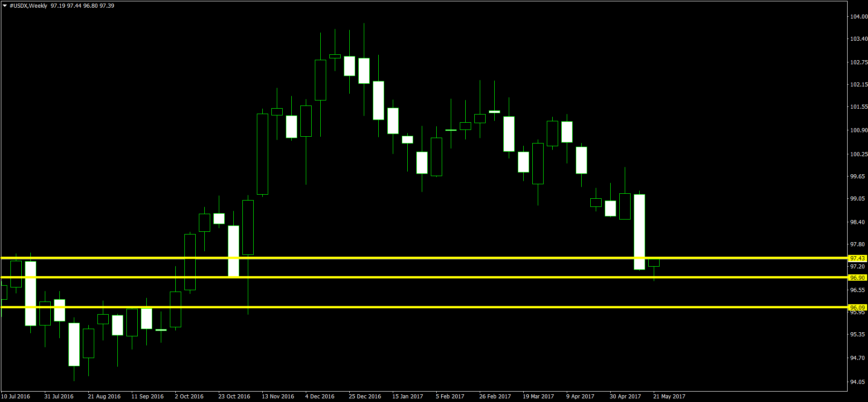Click the 21 Aug 2016 date label
This screenshot has width=868, height=402.
click(x=104, y=397)
